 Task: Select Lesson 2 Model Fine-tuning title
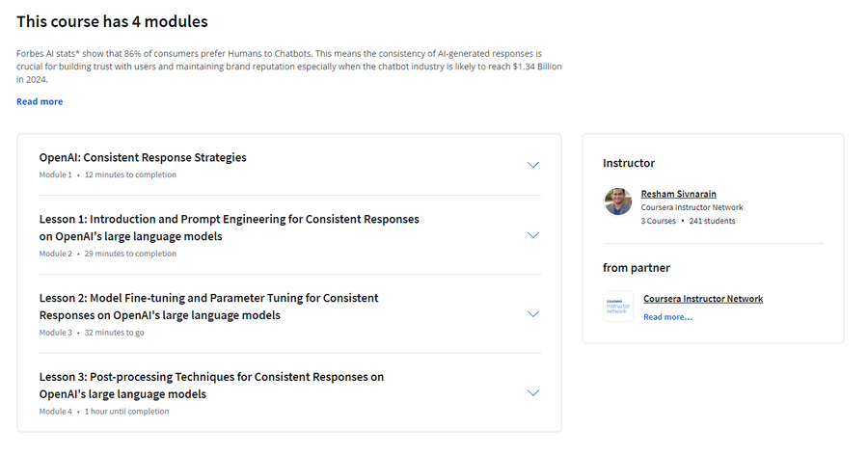point(208,307)
